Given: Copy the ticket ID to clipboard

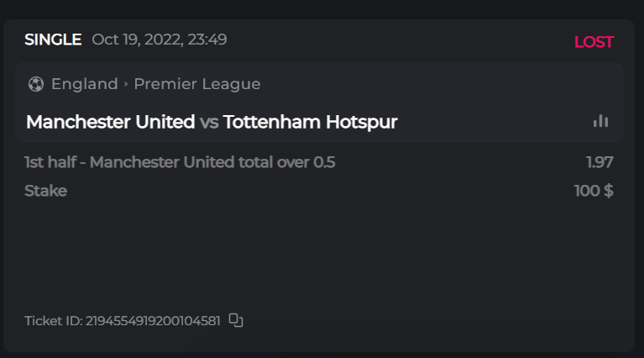Looking at the screenshot, I should pyautogui.click(x=236, y=320).
